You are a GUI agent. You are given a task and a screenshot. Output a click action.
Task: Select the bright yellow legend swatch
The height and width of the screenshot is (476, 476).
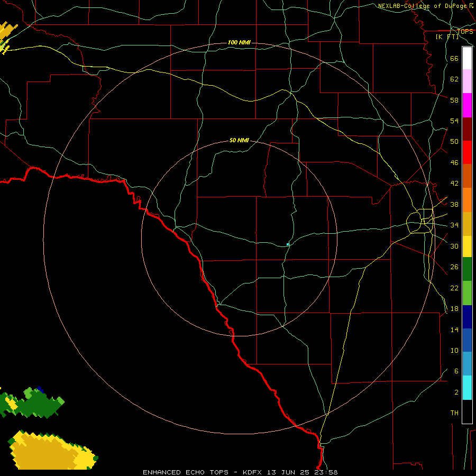point(467,246)
